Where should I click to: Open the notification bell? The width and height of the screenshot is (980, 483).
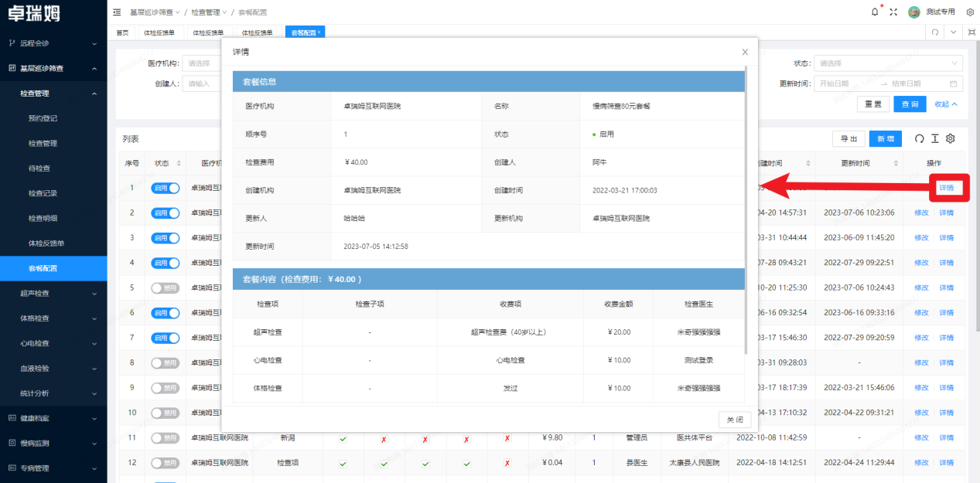coord(875,12)
